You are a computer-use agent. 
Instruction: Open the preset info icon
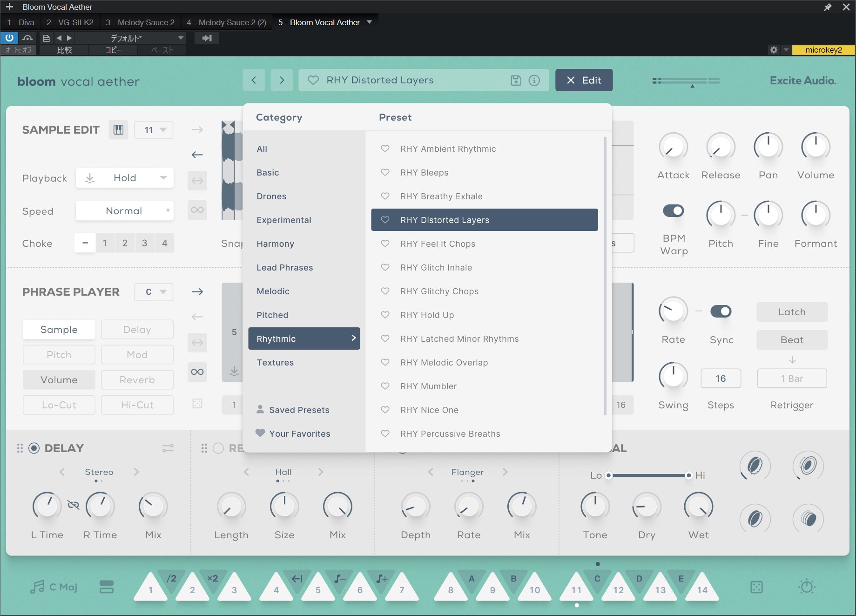coord(534,81)
